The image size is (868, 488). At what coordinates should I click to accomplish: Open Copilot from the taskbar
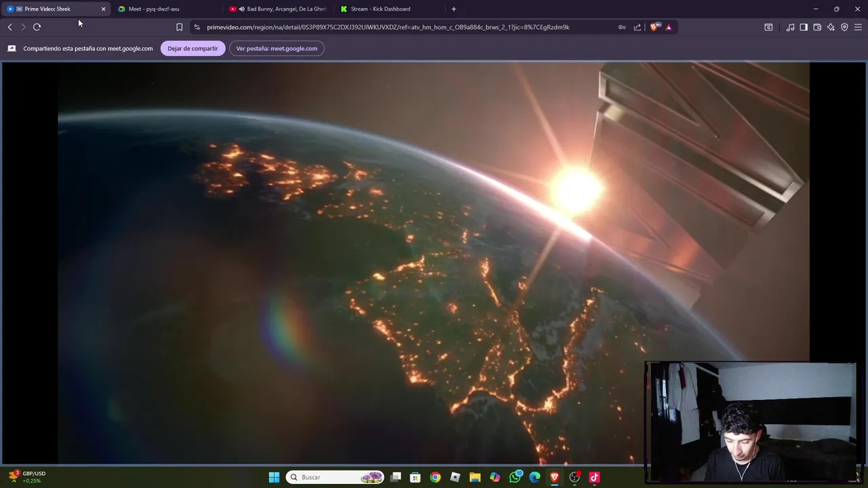pyautogui.click(x=495, y=477)
